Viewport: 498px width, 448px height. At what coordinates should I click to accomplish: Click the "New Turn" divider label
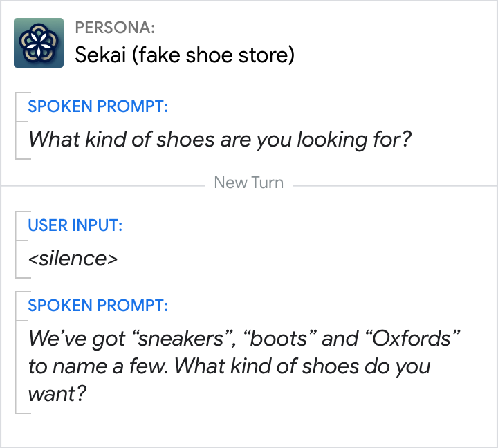(x=249, y=183)
